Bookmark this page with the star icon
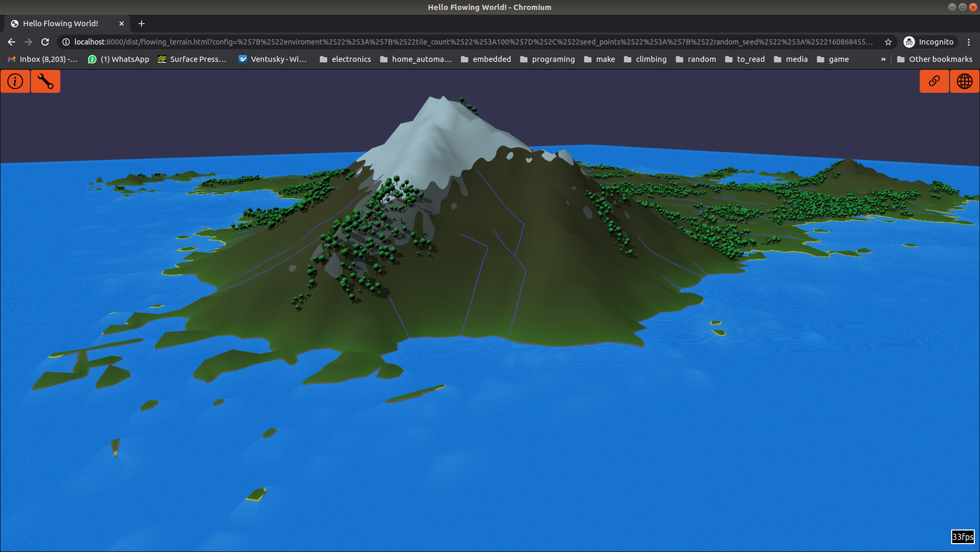Viewport: 980px width, 552px height. tap(888, 42)
